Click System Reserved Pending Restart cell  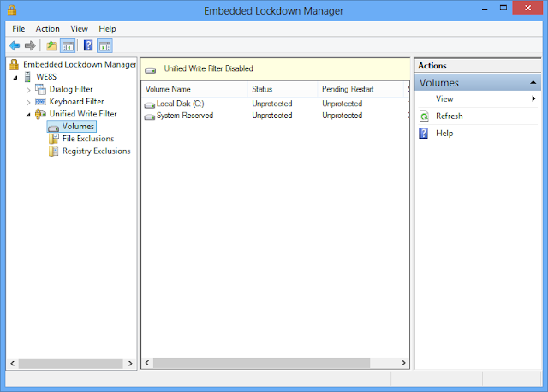click(342, 116)
